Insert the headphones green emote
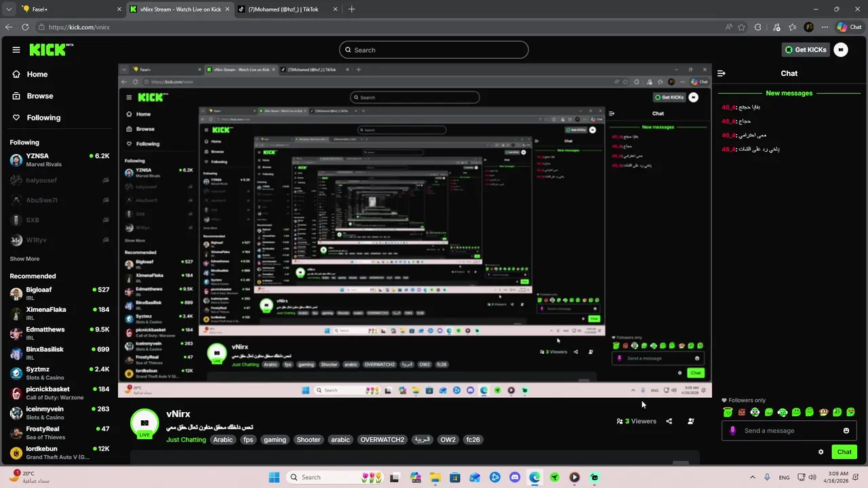Image resolution: width=868 pixels, height=488 pixels. click(x=755, y=411)
